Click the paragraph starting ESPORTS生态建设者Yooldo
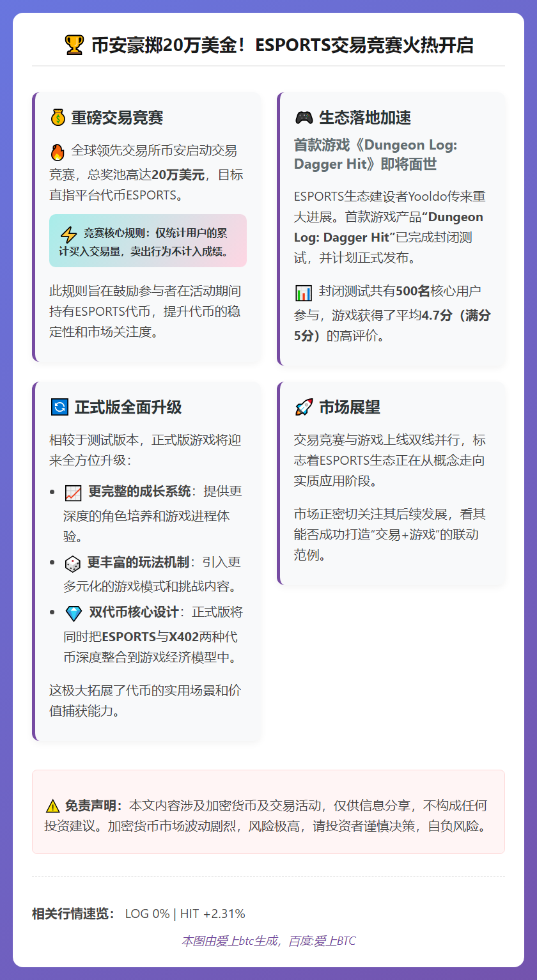 [x=390, y=227]
